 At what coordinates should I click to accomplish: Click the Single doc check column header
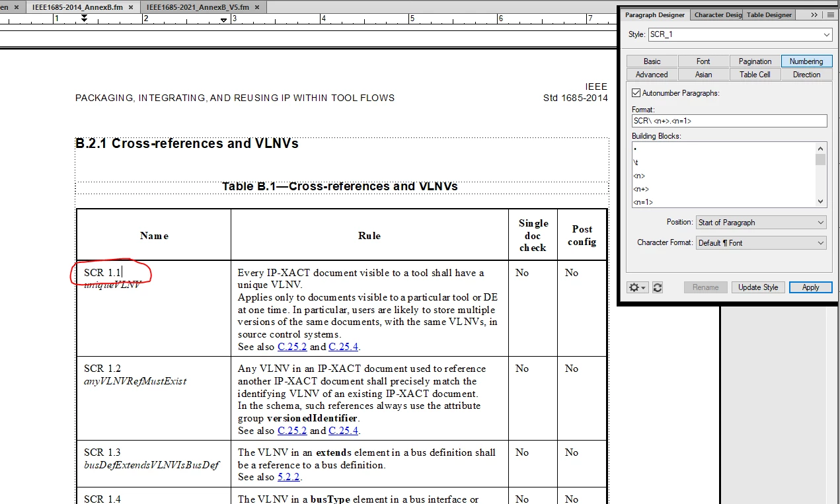click(533, 235)
